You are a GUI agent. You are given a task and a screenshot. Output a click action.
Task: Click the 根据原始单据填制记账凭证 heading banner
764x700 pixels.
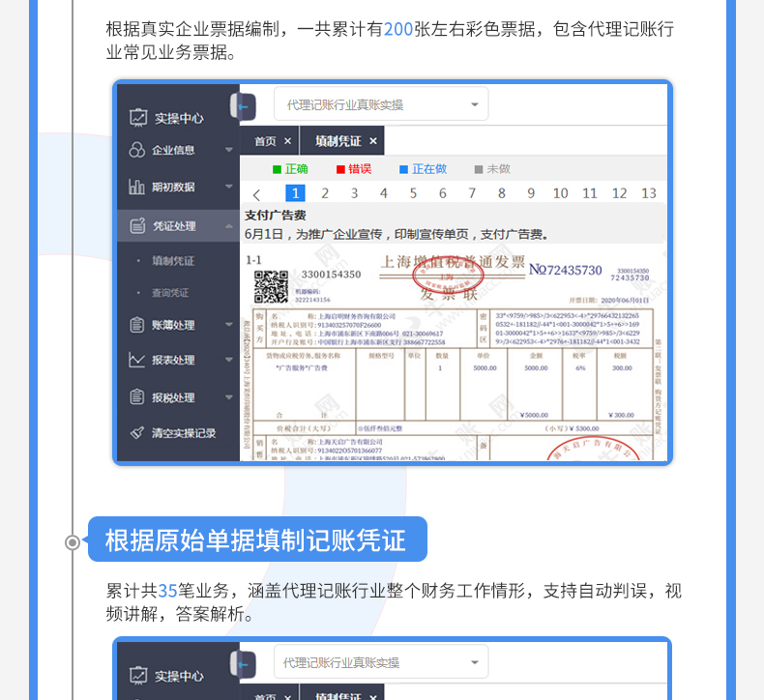pos(258,540)
